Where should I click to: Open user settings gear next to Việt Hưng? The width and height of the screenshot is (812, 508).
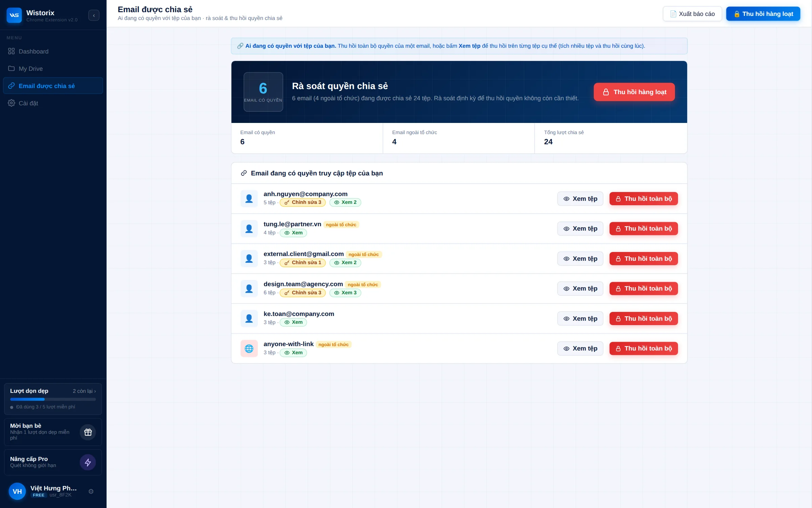(91, 491)
